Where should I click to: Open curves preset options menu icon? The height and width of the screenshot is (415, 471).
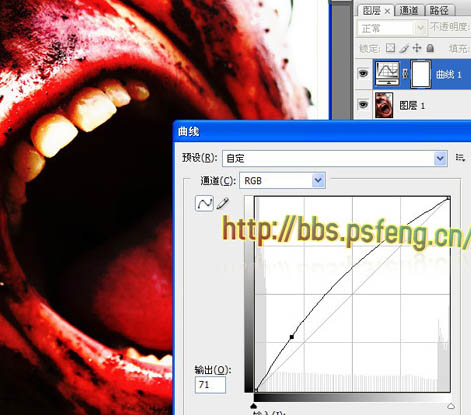tap(460, 158)
